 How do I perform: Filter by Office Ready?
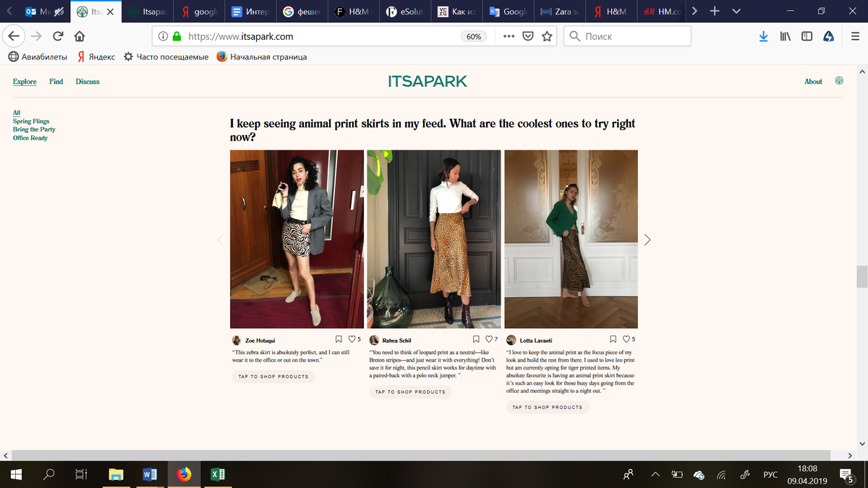(x=30, y=138)
